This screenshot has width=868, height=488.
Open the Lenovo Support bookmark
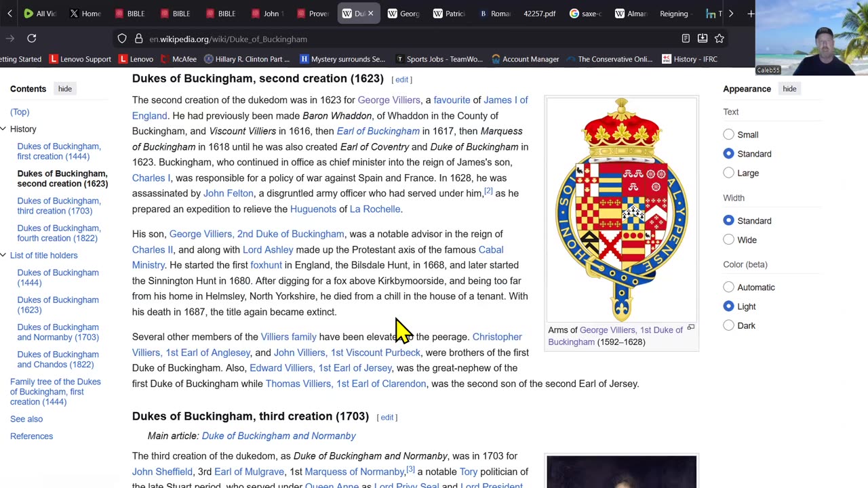coord(79,59)
